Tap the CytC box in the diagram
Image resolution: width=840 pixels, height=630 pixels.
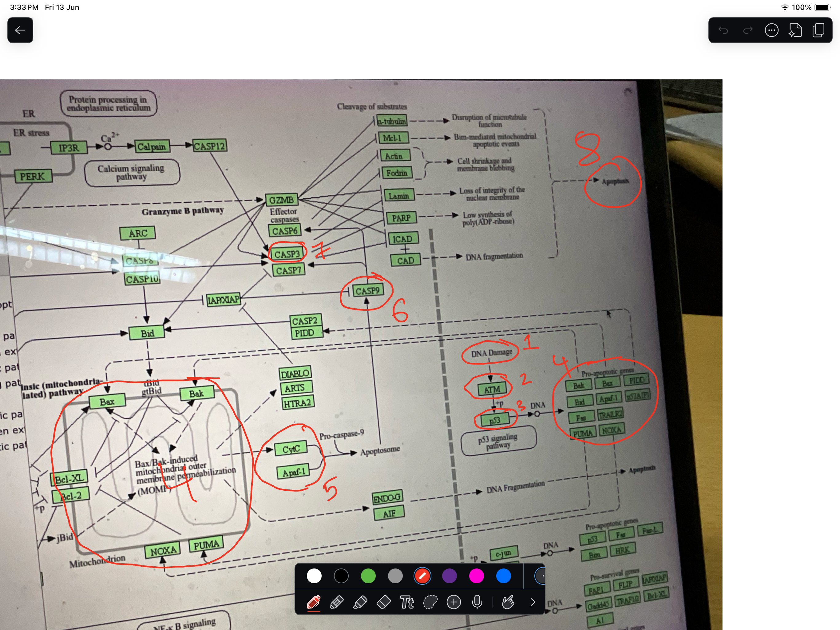coord(291,449)
